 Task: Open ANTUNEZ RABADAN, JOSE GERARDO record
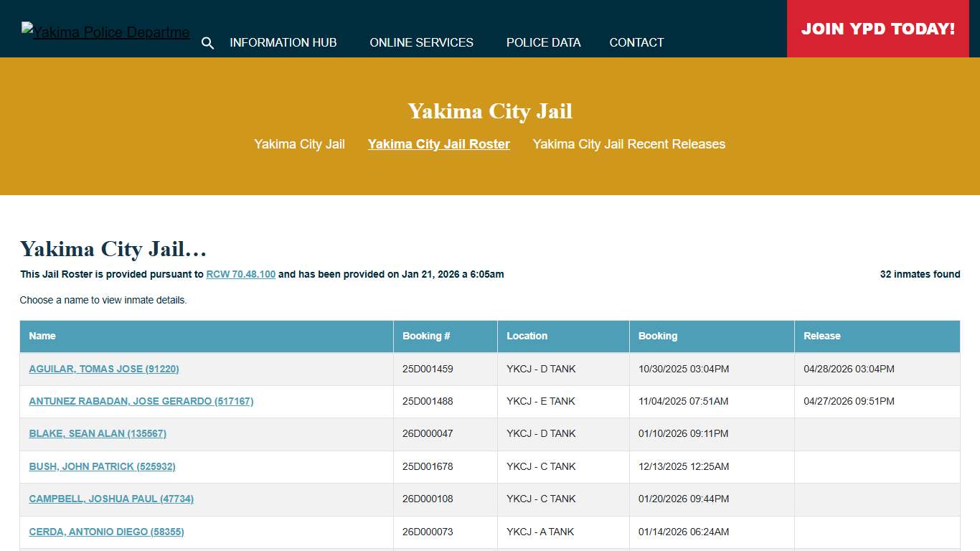click(x=141, y=401)
